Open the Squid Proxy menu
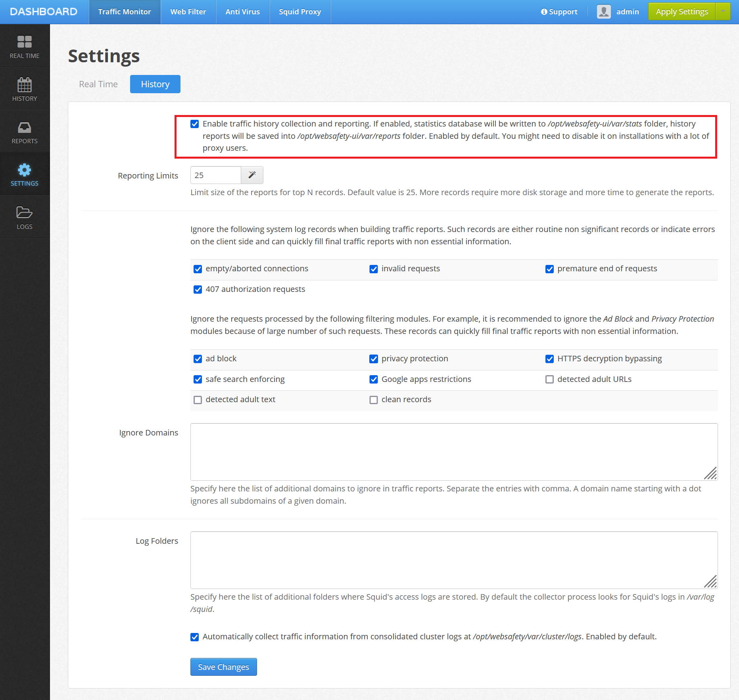Screen dimensions: 739x700 coord(300,12)
